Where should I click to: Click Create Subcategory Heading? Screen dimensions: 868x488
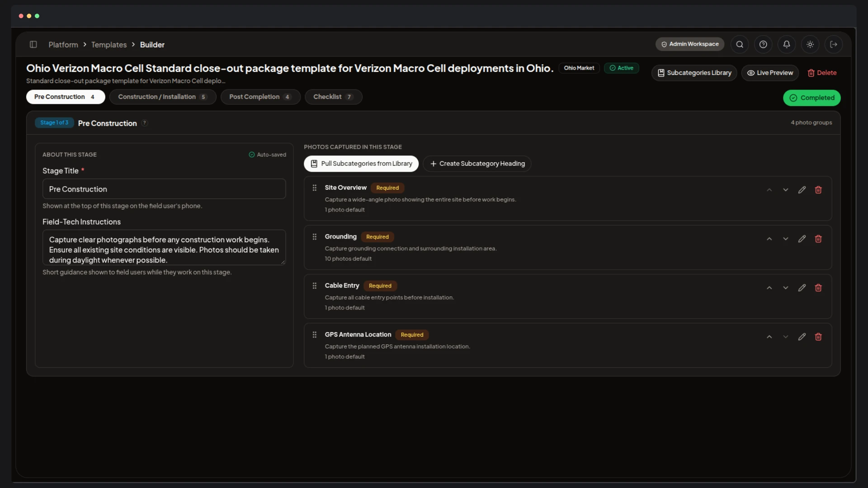477,164
